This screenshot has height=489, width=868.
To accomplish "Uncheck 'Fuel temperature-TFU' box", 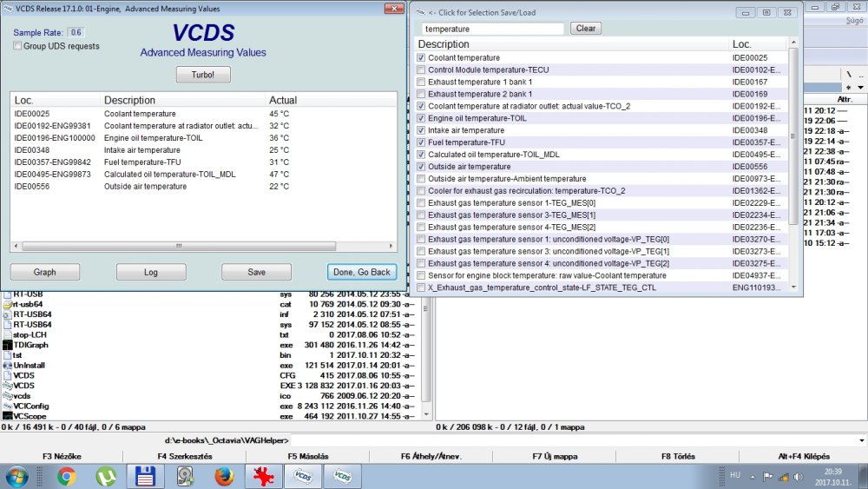I will tap(421, 142).
